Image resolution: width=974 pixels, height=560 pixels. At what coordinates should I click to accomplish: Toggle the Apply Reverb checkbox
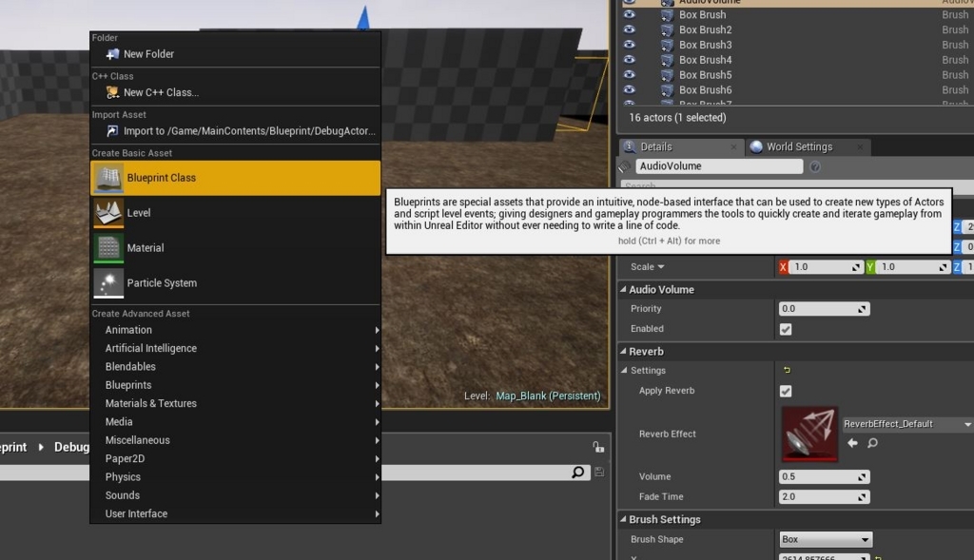786,391
